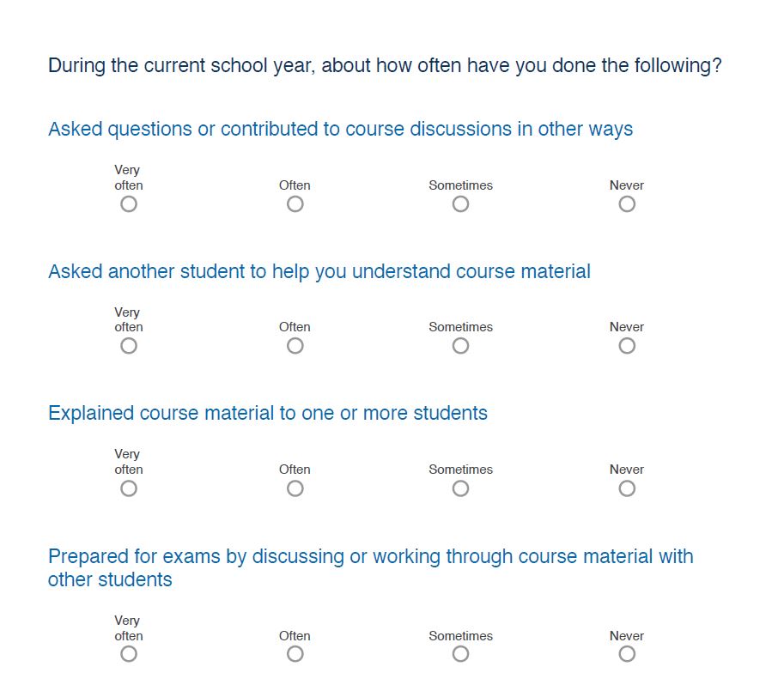
Task: Mark "Sometimes" for asked another student to help
Action: pos(461,346)
